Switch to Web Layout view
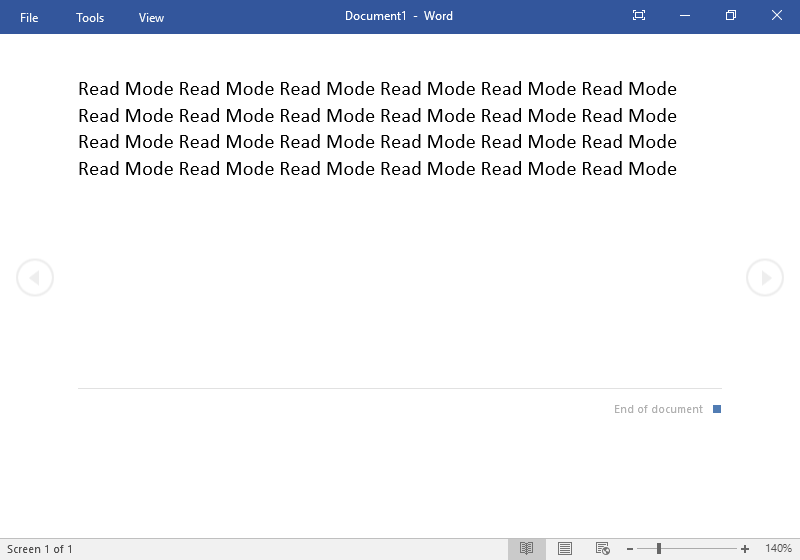 coord(603,549)
